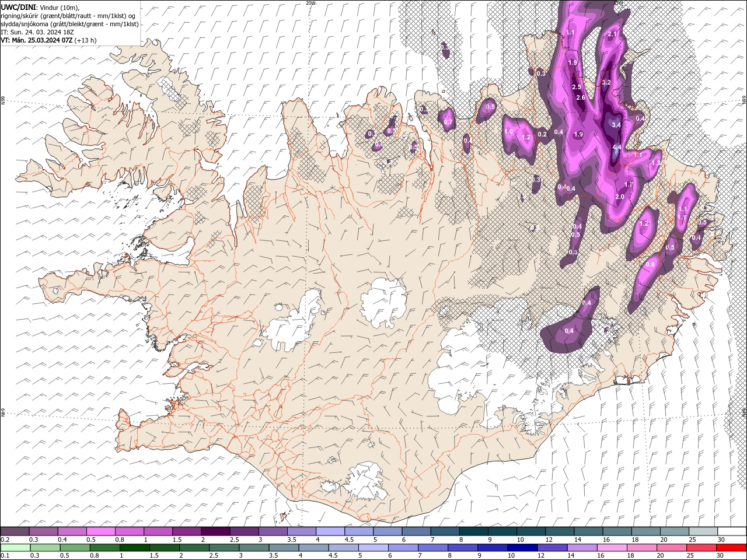The image size is (747, 560).
Task: Click lower legend swatch between 0.1 and 0.3
Action: 15,548
